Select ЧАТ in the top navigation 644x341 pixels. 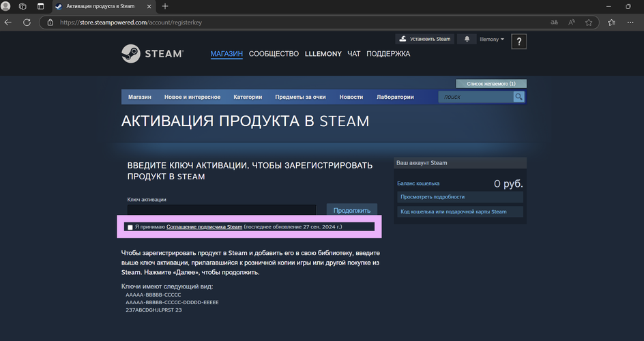[353, 54]
